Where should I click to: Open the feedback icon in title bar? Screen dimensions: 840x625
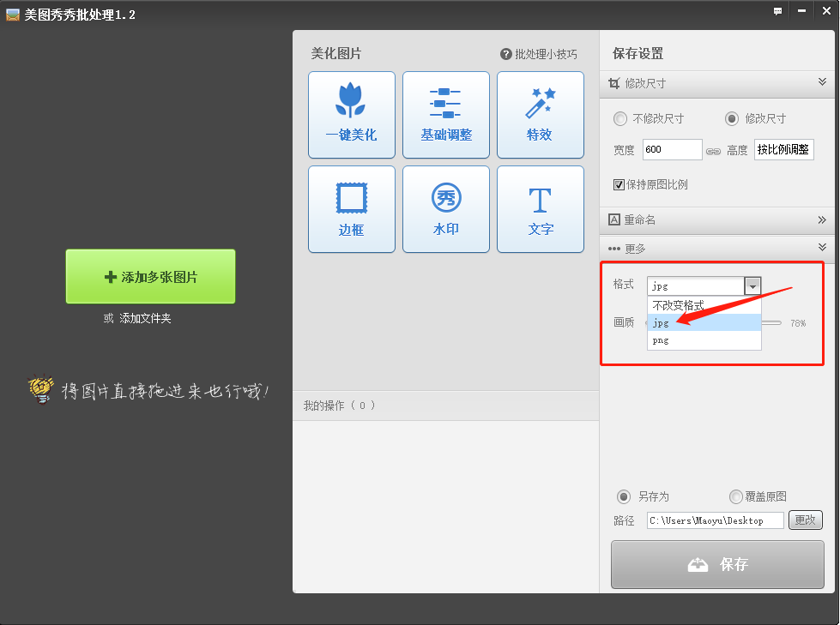point(778,12)
